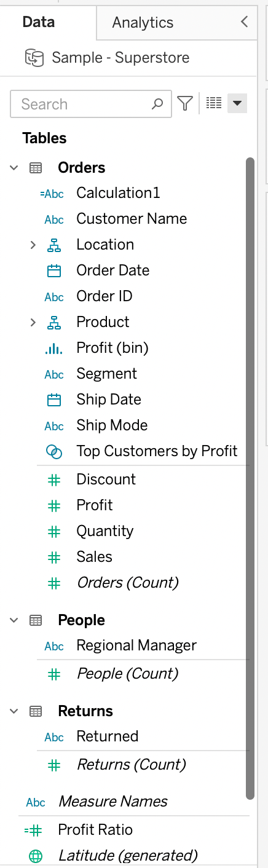Screen dimensions: 268x868
Task: Click the Profit (bin) histogram icon
Action: 54,349
